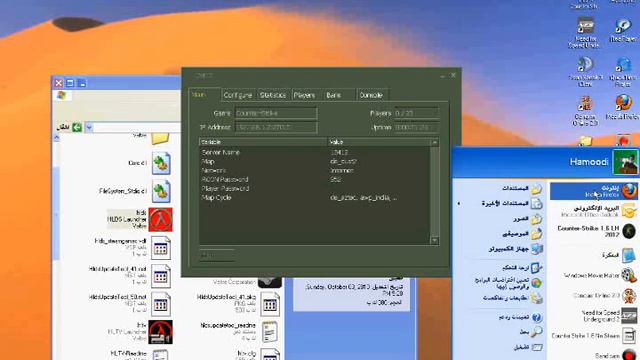The image size is (640, 360).
Task: Open the HLTV Launcher black icon
Action: click(160, 332)
